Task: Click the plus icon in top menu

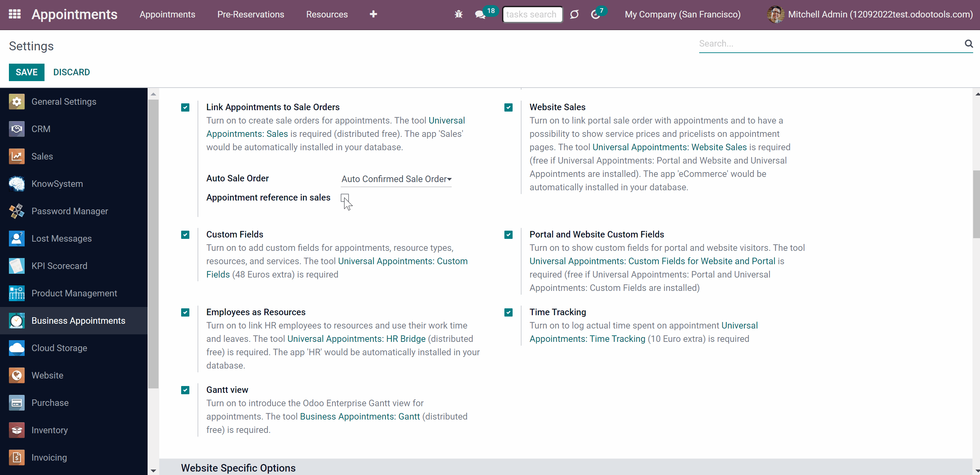Action: point(373,14)
